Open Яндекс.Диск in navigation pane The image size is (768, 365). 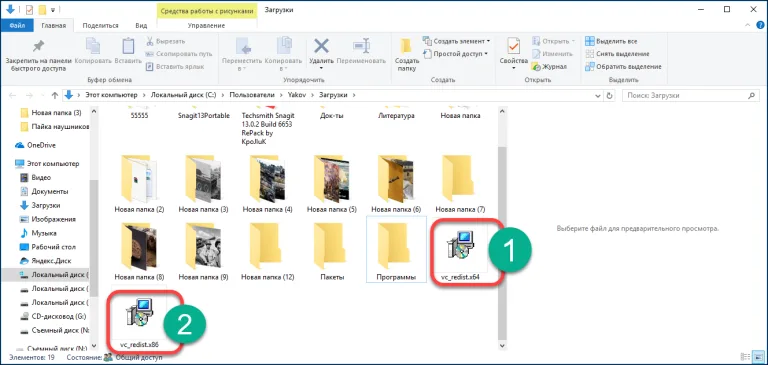pyautogui.click(x=45, y=261)
